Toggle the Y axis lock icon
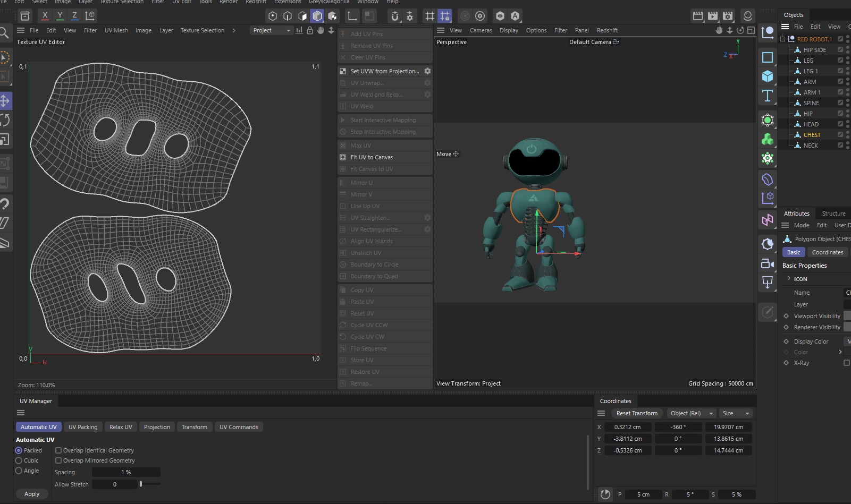This screenshot has height=504, width=851. pyautogui.click(x=60, y=16)
